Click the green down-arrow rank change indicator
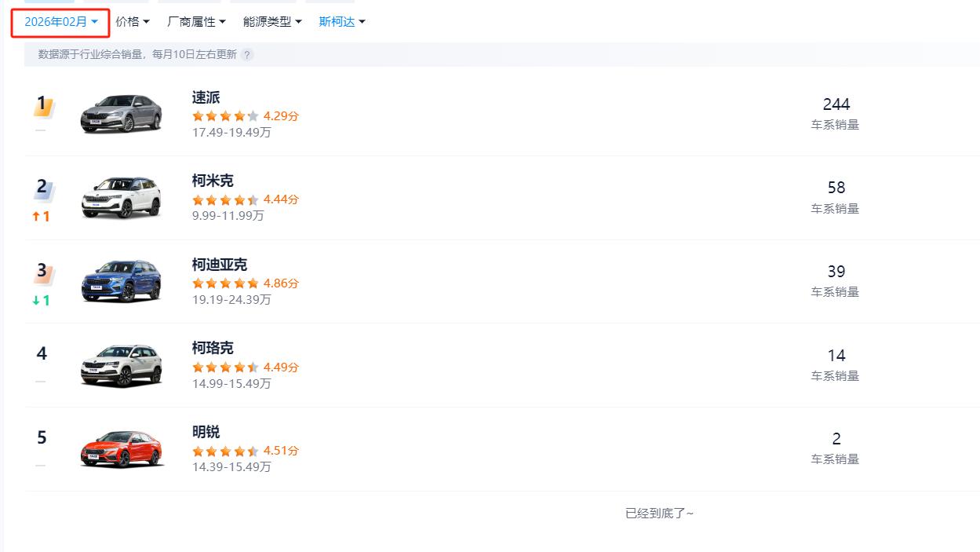 pos(41,301)
